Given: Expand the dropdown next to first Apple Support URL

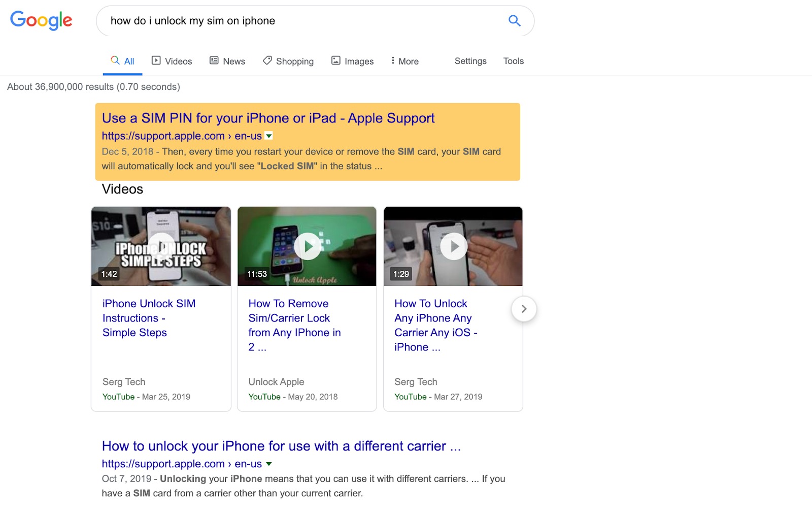Looking at the screenshot, I should 269,136.
